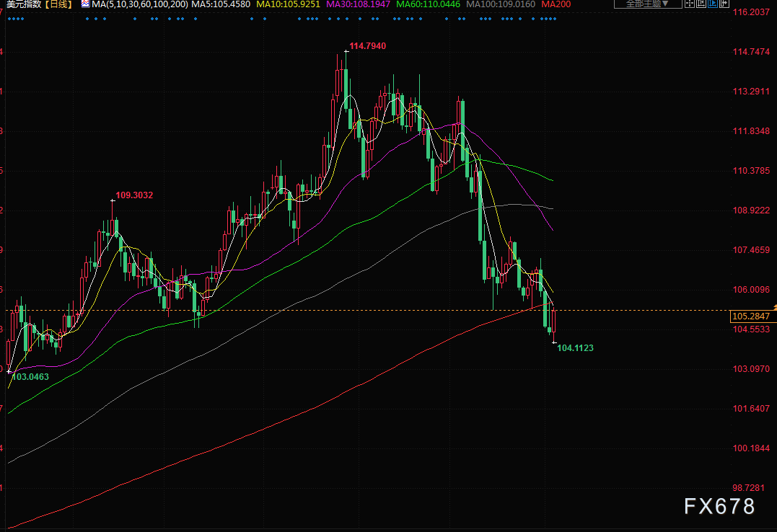This screenshot has height=532, width=777.
Task: Click the MA100:109.0160 legend value
Action: pyautogui.click(x=501, y=4)
